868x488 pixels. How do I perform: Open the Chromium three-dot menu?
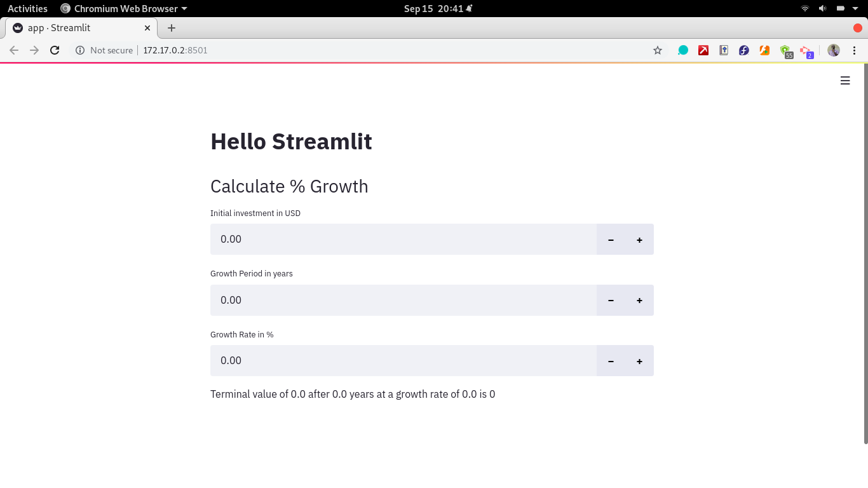855,50
